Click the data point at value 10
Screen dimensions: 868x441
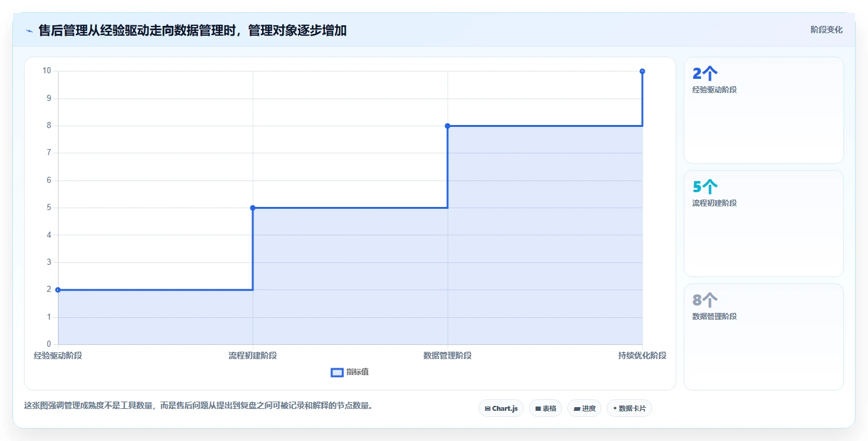pyautogui.click(x=642, y=71)
